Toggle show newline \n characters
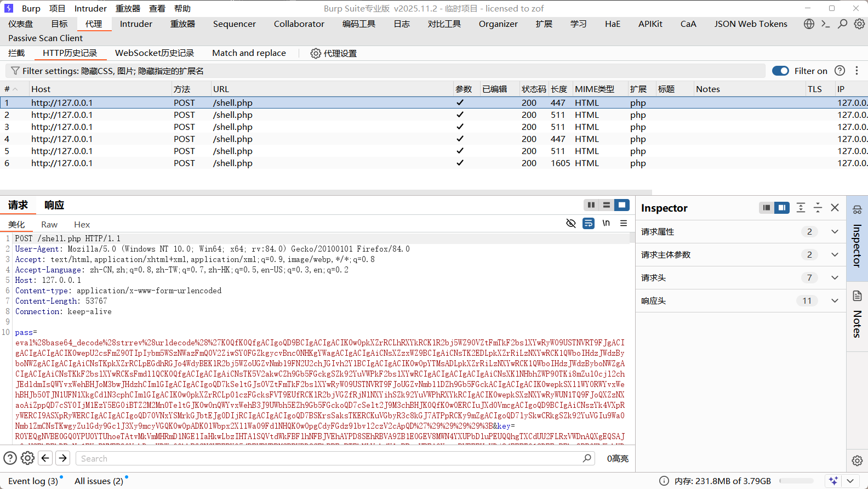The width and height of the screenshot is (868, 489). pyautogui.click(x=606, y=223)
